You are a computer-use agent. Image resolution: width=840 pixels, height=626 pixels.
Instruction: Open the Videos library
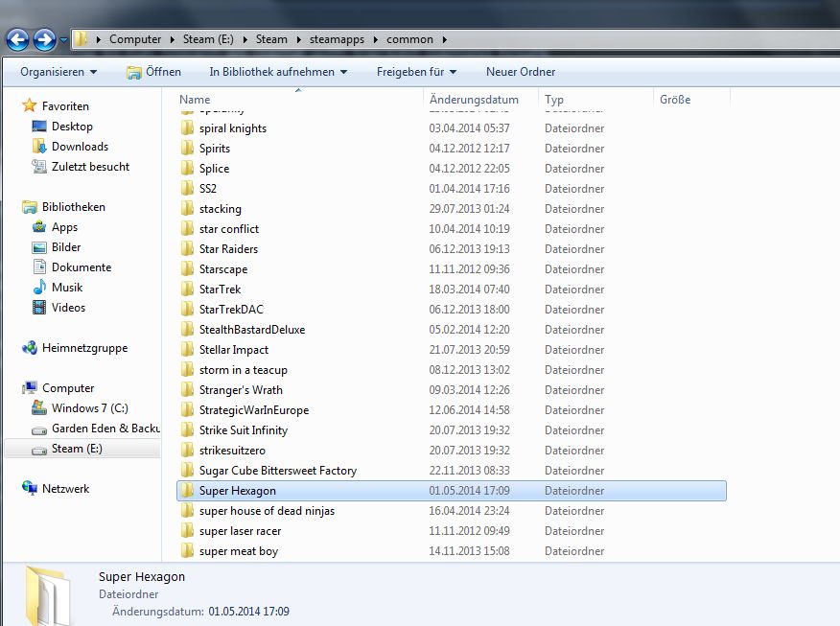point(68,308)
